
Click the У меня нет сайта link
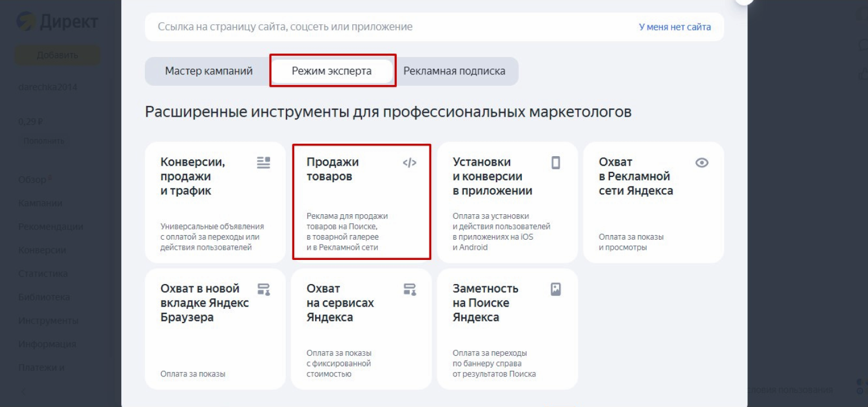(675, 27)
